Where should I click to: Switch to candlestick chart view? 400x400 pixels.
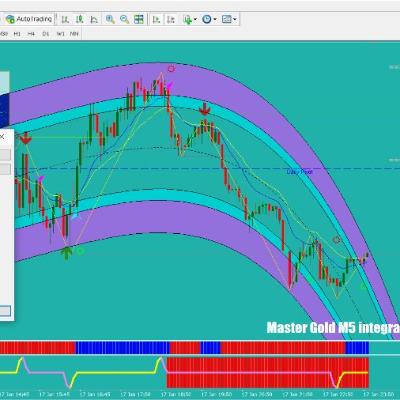tap(79, 19)
